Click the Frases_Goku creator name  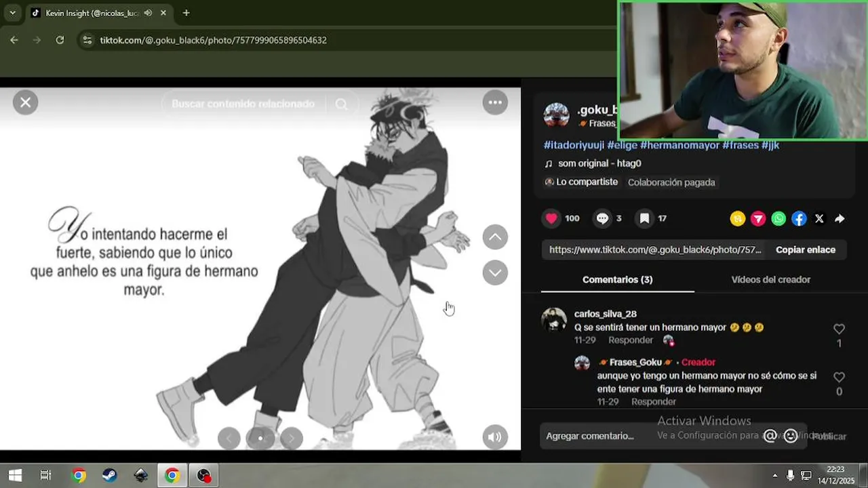tap(635, 363)
